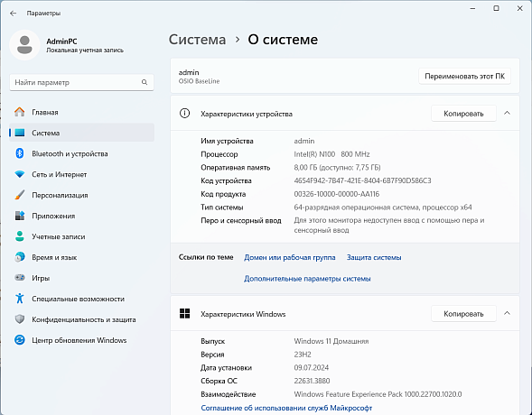Click inside the Найти параметр search field
This screenshot has height=415, width=532.
pos(81,82)
